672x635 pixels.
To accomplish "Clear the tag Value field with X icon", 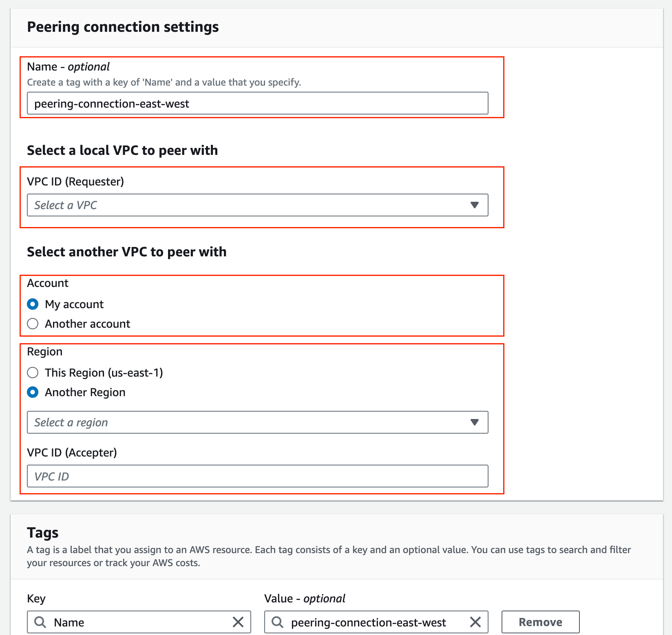I will tap(475, 622).
